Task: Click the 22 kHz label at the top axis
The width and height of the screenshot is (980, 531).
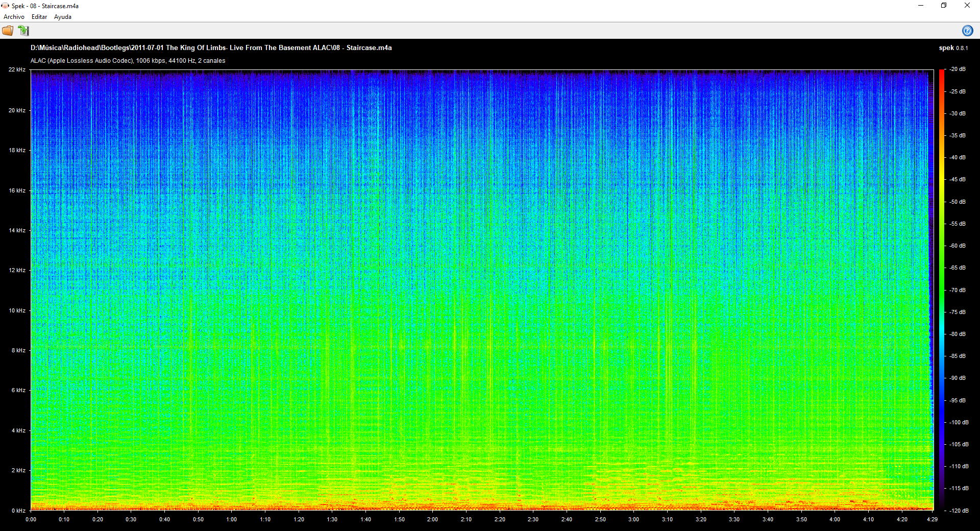Action: click(x=17, y=69)
